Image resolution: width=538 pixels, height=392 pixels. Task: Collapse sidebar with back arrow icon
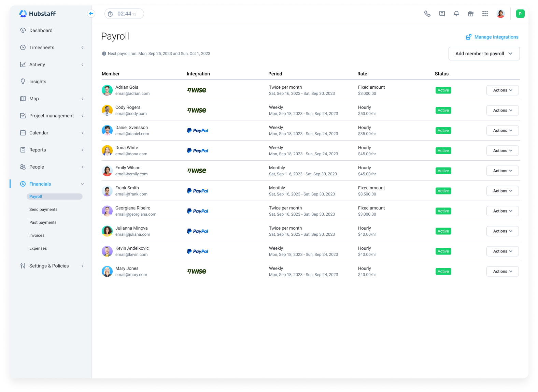click(91, 14)
